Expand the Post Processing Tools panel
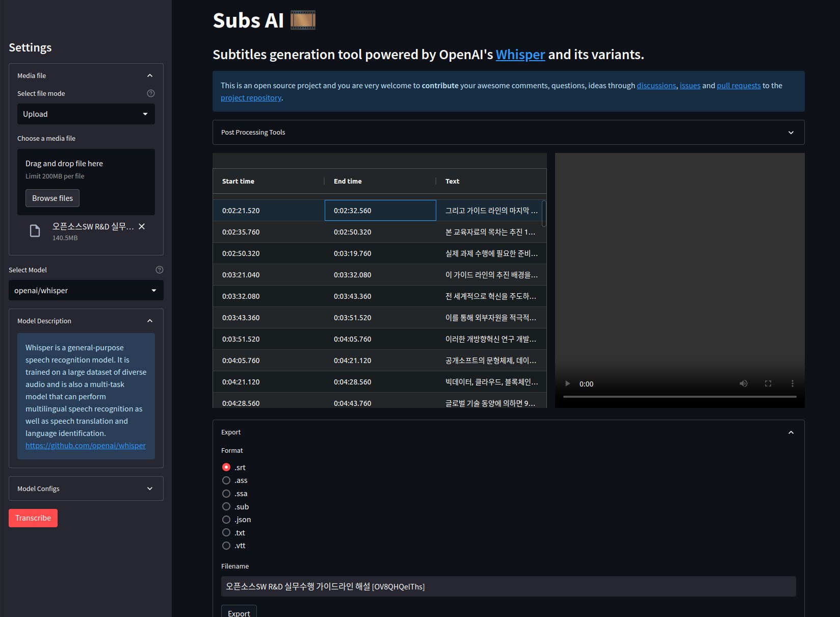 pos(508,133)
